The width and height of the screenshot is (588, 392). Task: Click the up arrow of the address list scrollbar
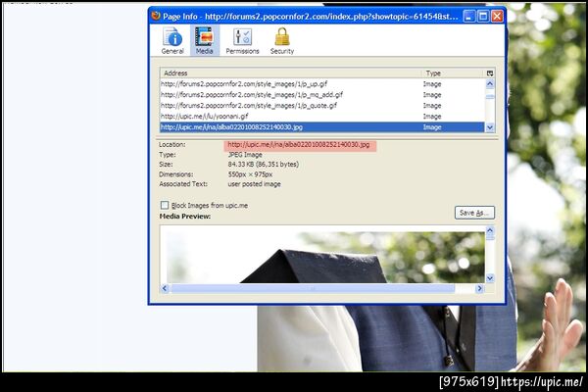(x=490, y=84)
